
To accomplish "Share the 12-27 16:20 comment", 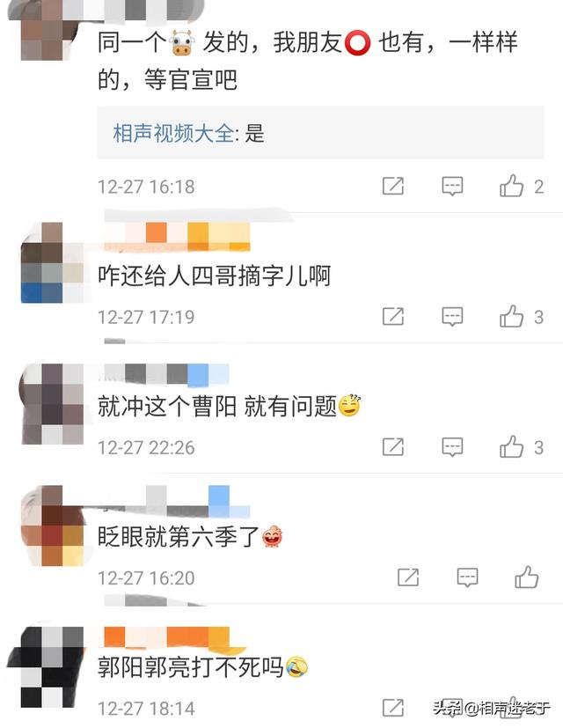I will tap(408, 577).
